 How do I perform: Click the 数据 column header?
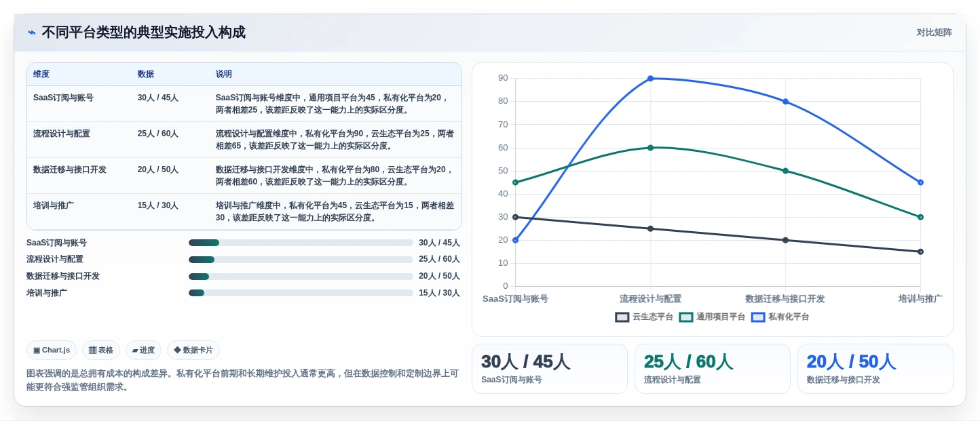point(146,74)
